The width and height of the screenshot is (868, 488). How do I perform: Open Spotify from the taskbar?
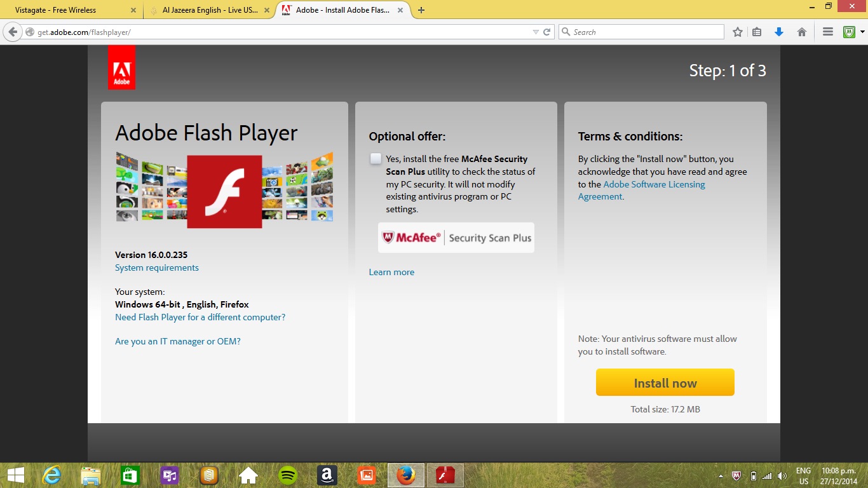pos(288,475)
